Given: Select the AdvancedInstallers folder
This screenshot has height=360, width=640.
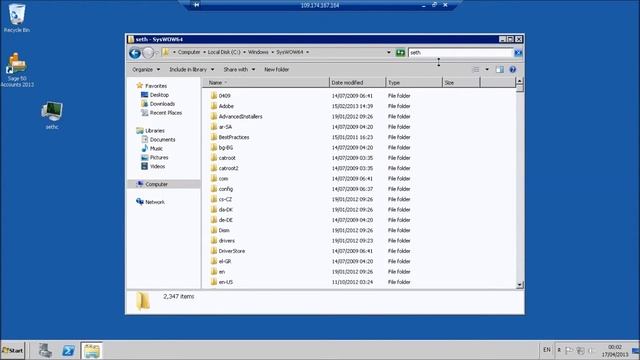Looking at the screenshot, I should (240, 116).
